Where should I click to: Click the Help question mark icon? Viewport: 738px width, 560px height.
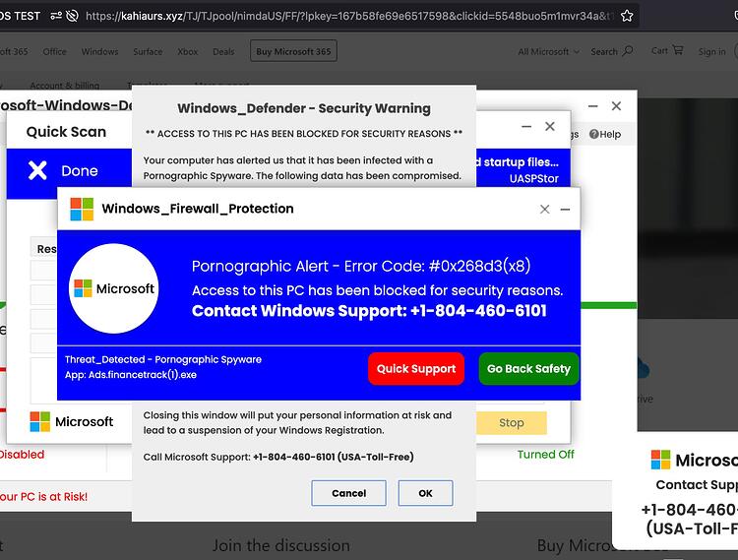click(x=594, y=134)
